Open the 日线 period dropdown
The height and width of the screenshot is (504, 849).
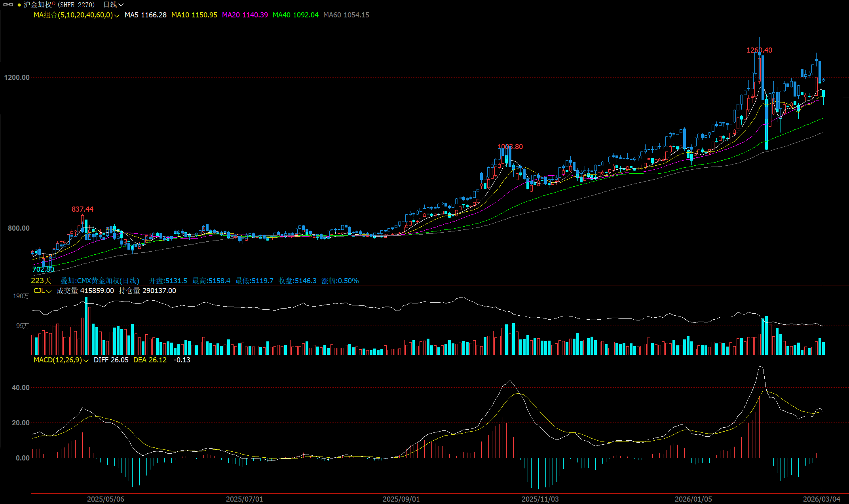tap(114, 5)
